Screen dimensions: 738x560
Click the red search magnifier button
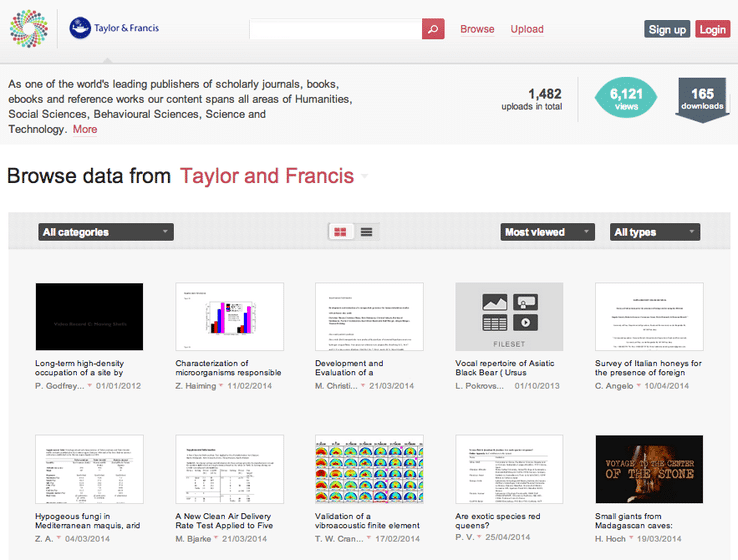coord(433,29)
